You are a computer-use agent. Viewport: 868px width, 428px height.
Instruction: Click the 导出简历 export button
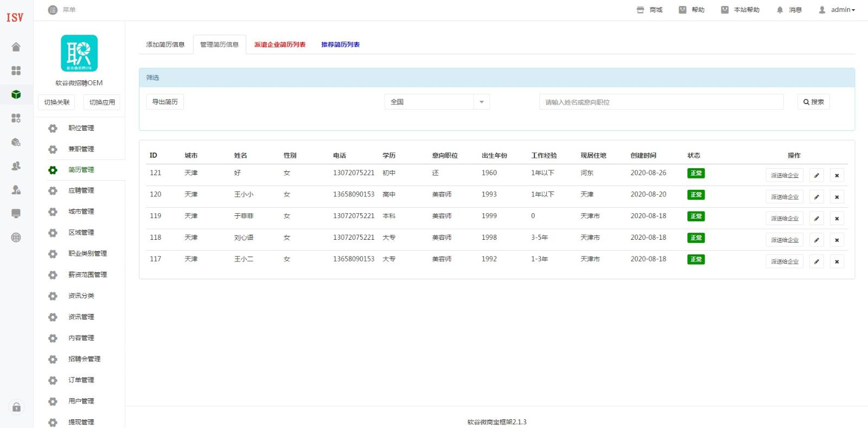(x=165, y=102)
